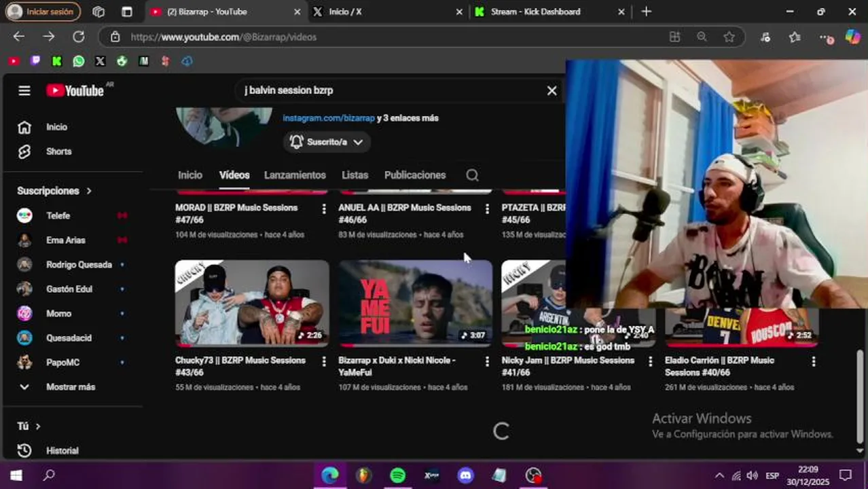Show hidden icons in system tray
The image size is (868, 489).
click(719, 475)
